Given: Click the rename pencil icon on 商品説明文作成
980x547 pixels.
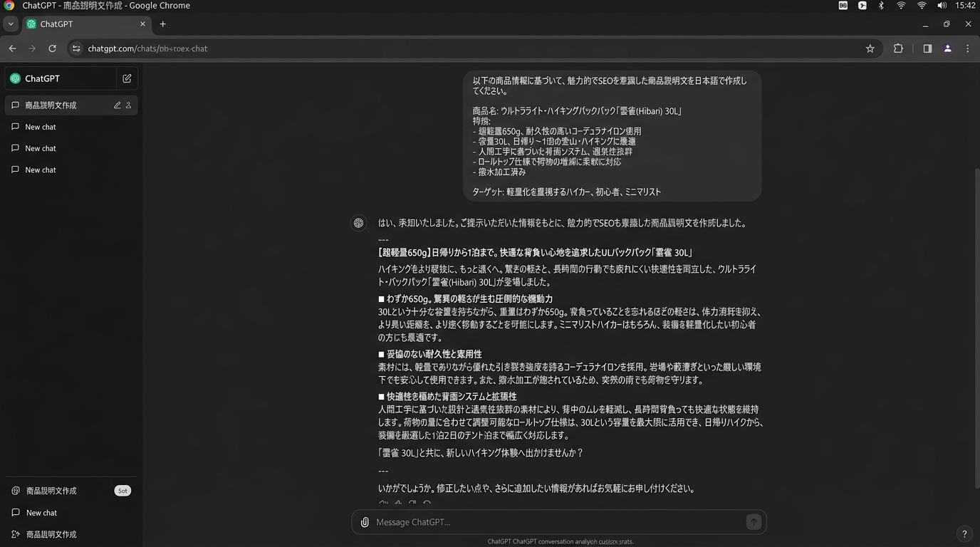Looking at the screenshot, I should [x=117, y=105].
